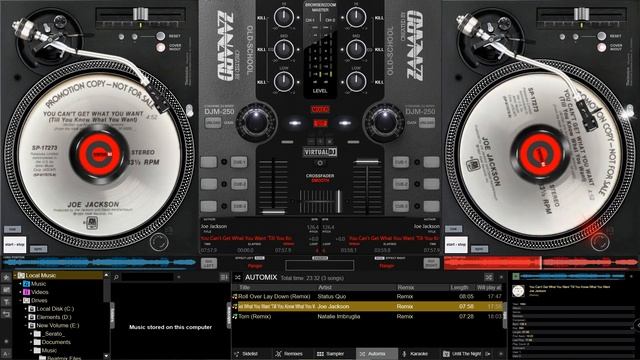
Task: Click the folder tree scroll down arrow
Action: coord(107,356)
